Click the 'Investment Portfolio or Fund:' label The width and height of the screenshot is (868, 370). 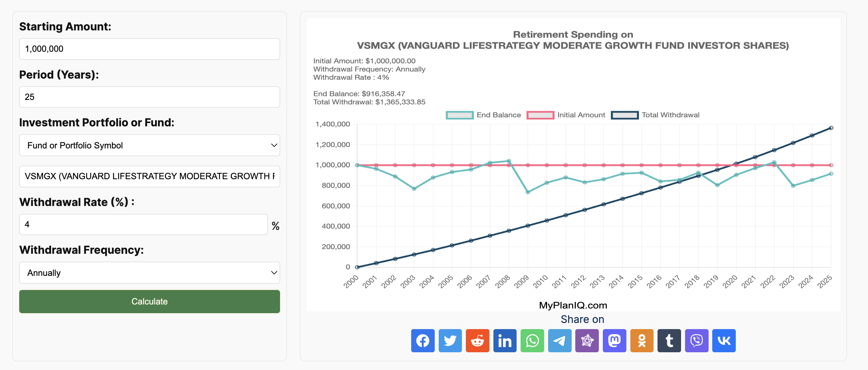(x=97, y=122)
